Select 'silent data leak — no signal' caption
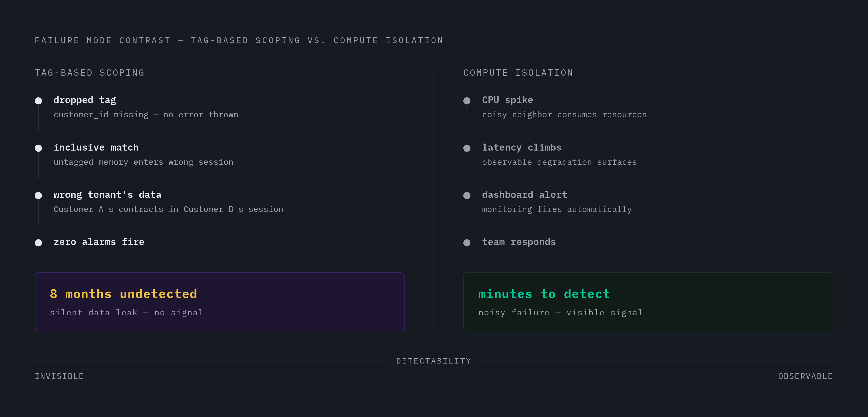This screenshot has height=417, width=868. tap(127, 313)
